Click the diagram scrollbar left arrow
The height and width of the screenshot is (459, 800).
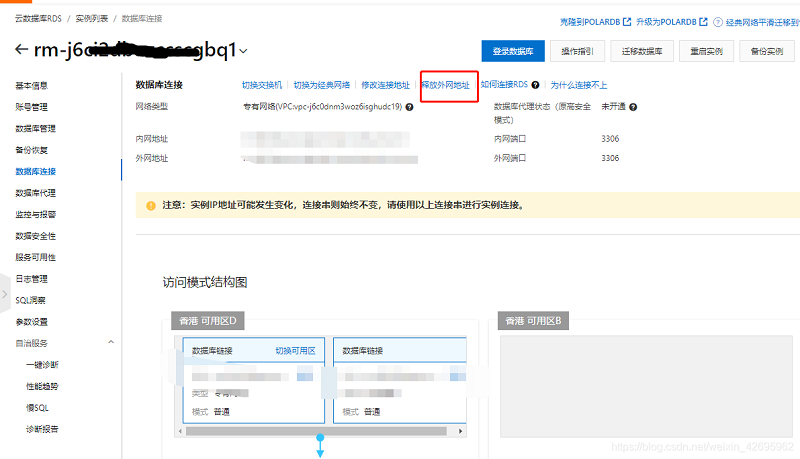180,431
